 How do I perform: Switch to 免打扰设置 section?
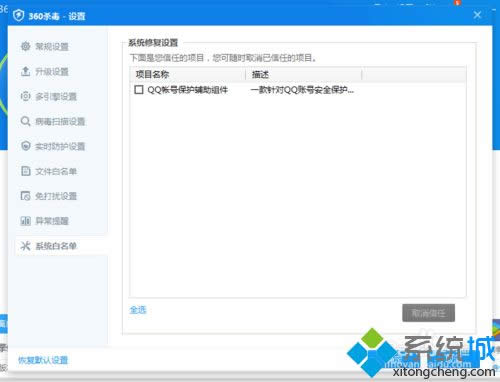pos(56,196)
